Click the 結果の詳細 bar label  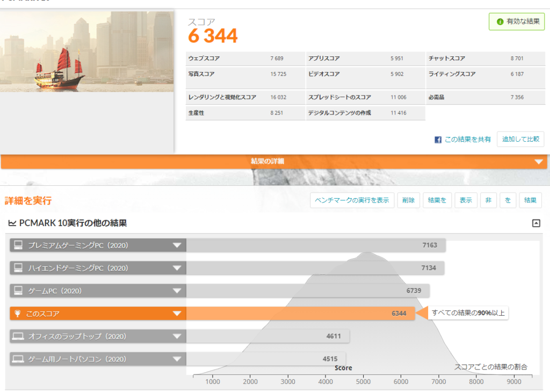pyautogui.click(x=267, y=161)
